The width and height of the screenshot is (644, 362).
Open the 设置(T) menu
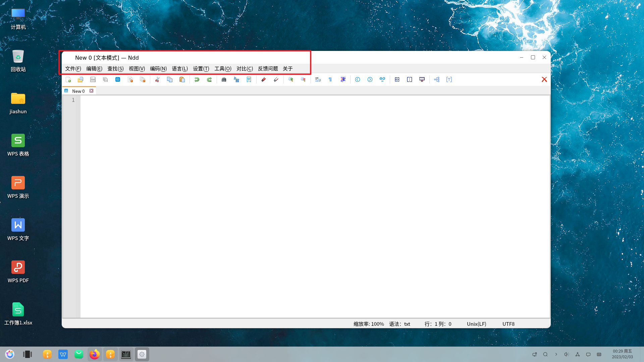click(201, 68)
